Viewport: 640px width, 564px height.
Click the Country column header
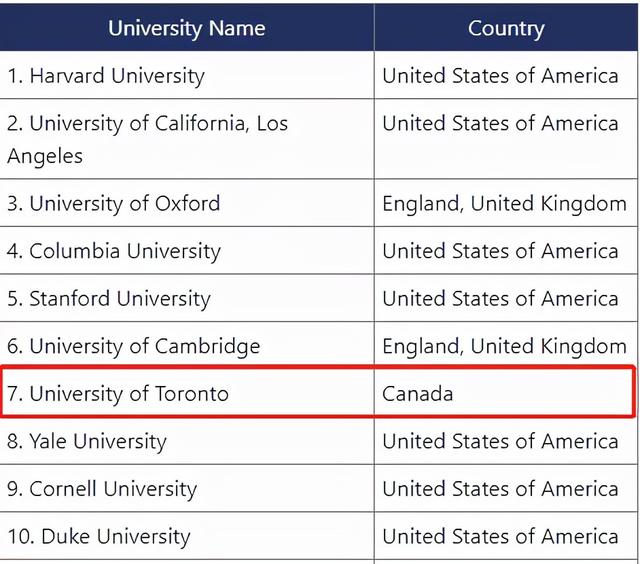[x=506, y=27]
